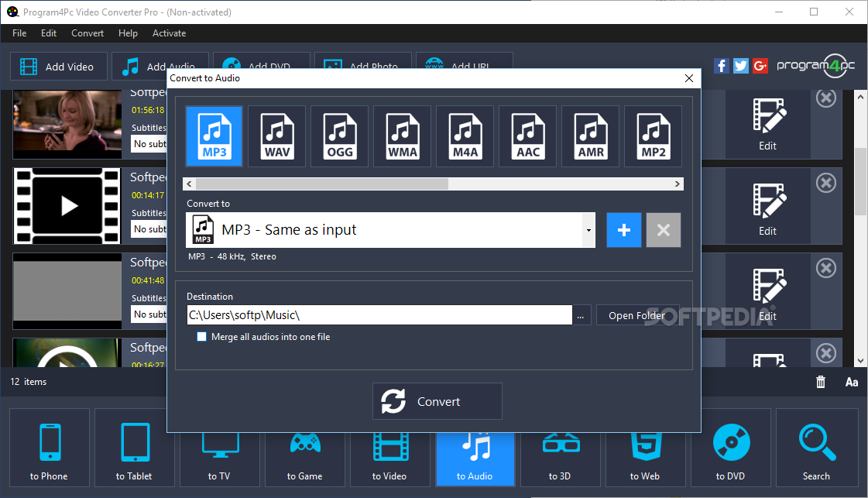This screenshot has width=868, height=498.
Task: Select the to Game output category
Action: coord(304,460)
